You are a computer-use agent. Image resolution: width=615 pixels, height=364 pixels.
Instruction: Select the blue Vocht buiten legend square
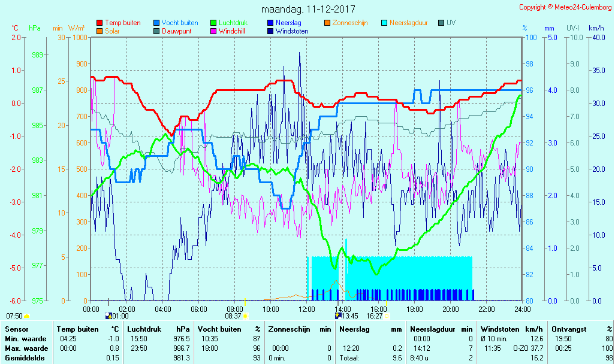pyautogui.click(x=156, y=23)
